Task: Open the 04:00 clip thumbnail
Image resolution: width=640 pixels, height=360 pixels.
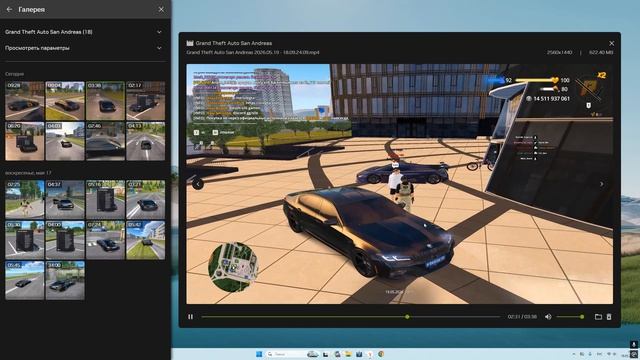Action: tap(65, 240)
